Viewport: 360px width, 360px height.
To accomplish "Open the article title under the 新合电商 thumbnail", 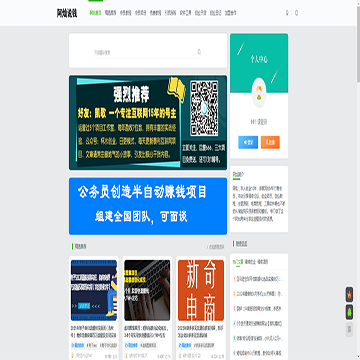I will pyautogui.click(x=201, y=332).
